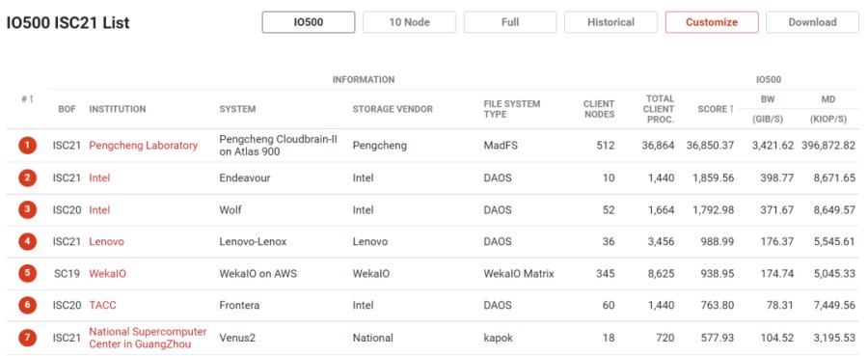
Task: Open the Historical list tab
Action: (x=610, y=22)
